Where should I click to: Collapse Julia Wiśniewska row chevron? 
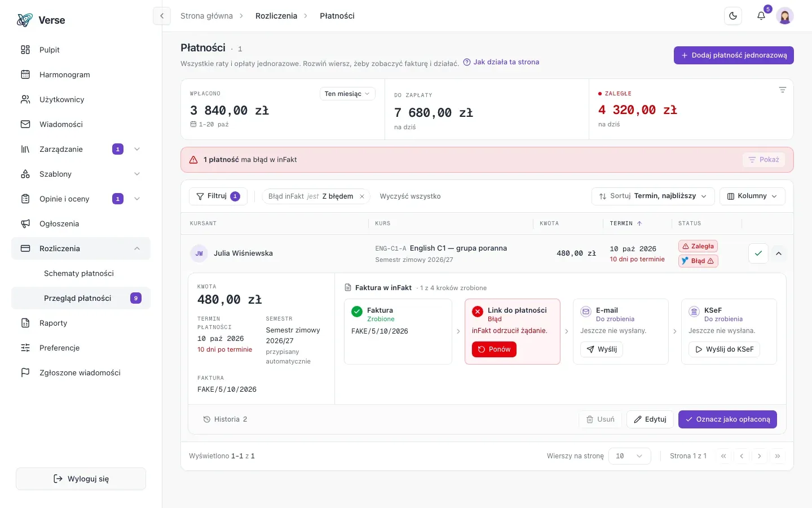pyautogui.click(x=779, y=253)
